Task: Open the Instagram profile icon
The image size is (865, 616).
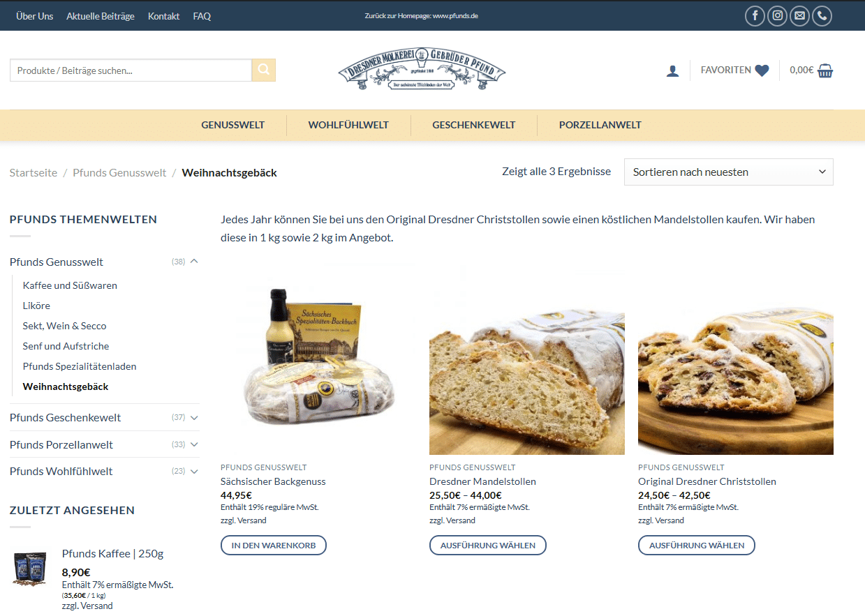Action: pos(777,16)
